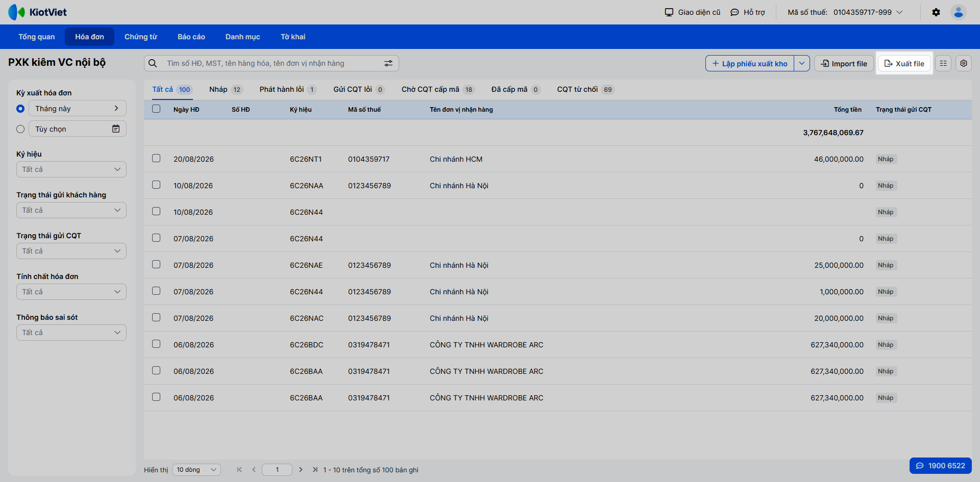
Task: Switch to the Chờ CQT cấp mã tab
Action: (438, 89)
